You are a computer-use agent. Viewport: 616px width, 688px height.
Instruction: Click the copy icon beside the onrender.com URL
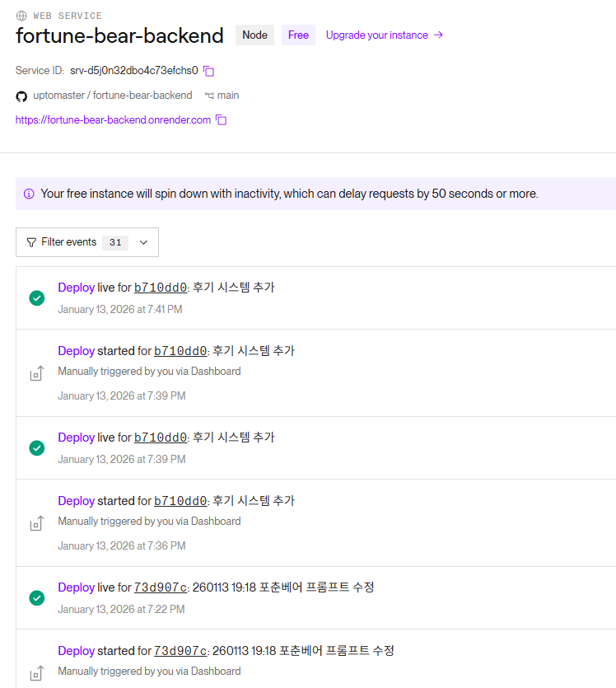click(221, 120)
